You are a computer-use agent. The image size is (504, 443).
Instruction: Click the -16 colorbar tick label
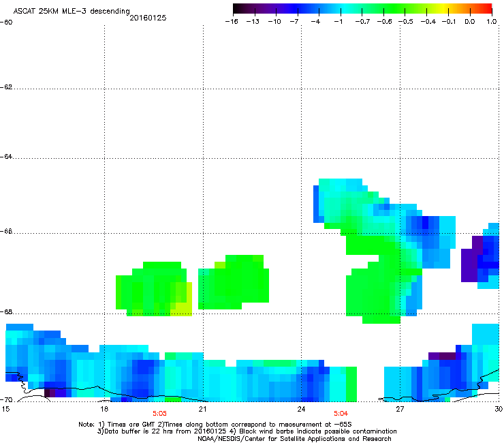coord(232,22)
